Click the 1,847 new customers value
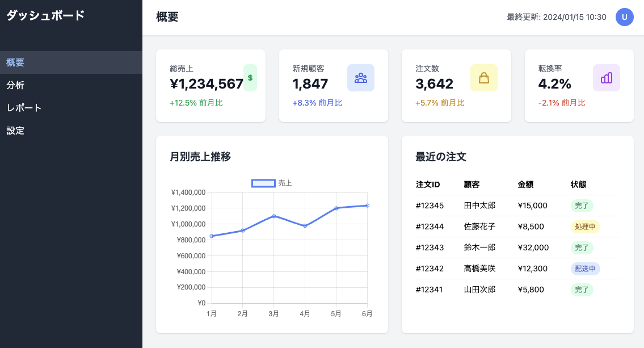This screenshot has width=644, height=348. pos(310,84)
